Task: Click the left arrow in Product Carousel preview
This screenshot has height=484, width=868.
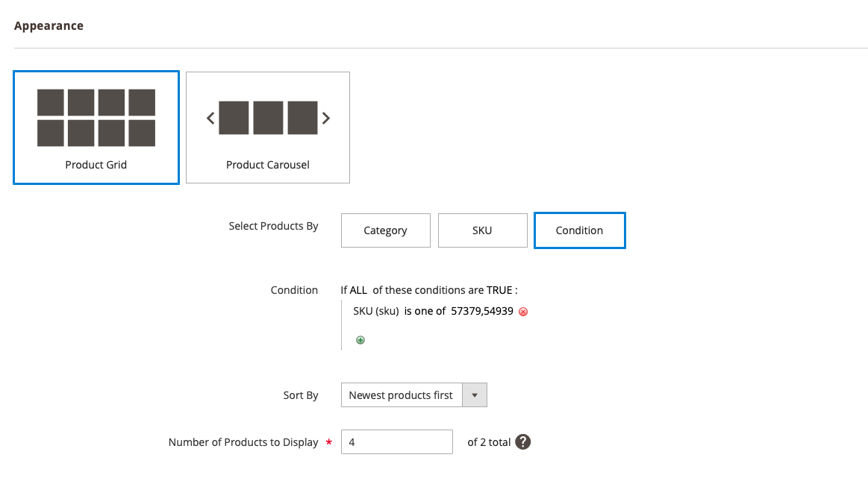Action: (210, 118)
